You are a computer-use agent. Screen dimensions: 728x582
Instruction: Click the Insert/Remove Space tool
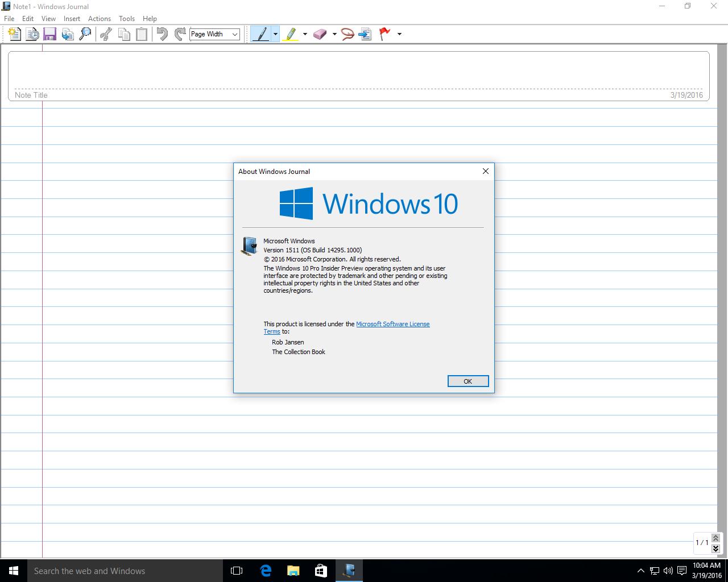click(x=365, y=34)
